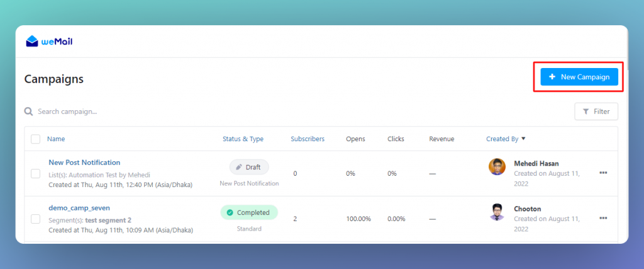The width and height of the screenshot is (644, 269).
Task: Check the demo_camp_seven row checkbox
Action: [36, 219]
